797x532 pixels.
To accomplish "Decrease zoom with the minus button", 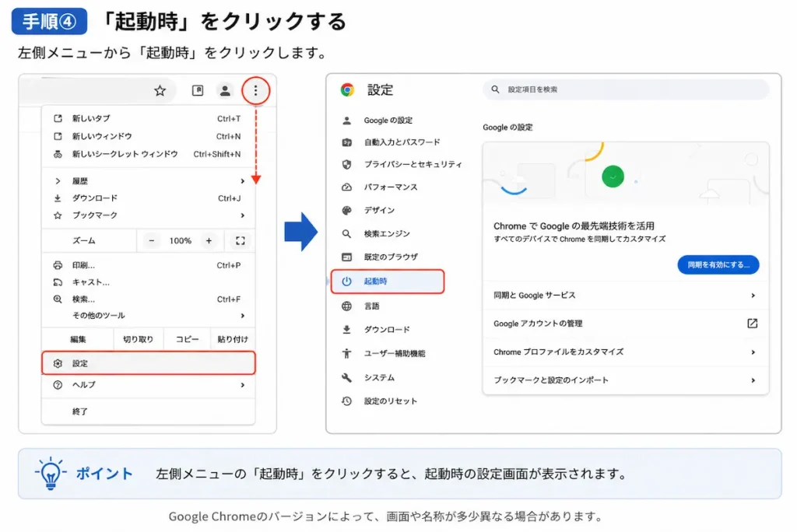I will pyautogui.click(x=152, y=241).
